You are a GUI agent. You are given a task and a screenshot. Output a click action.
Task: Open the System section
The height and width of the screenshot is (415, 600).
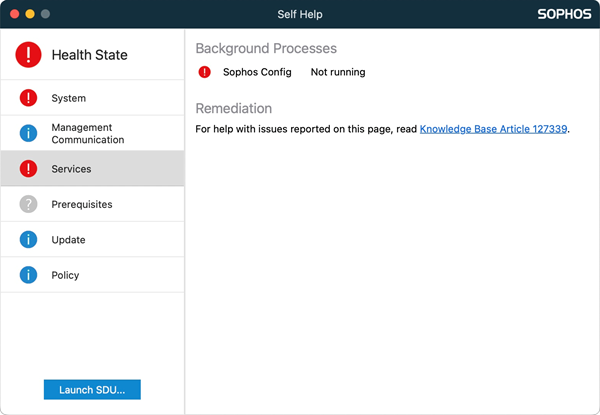[x=92, y=98]
